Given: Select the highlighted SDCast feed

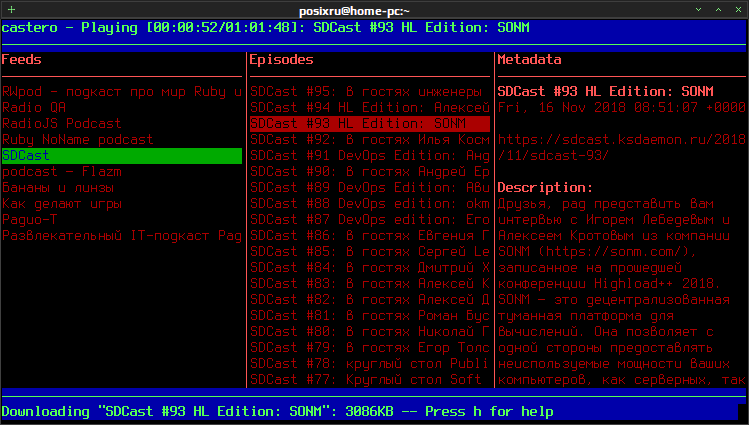Looking at the screenshot, I should click(x=122, y=156).
